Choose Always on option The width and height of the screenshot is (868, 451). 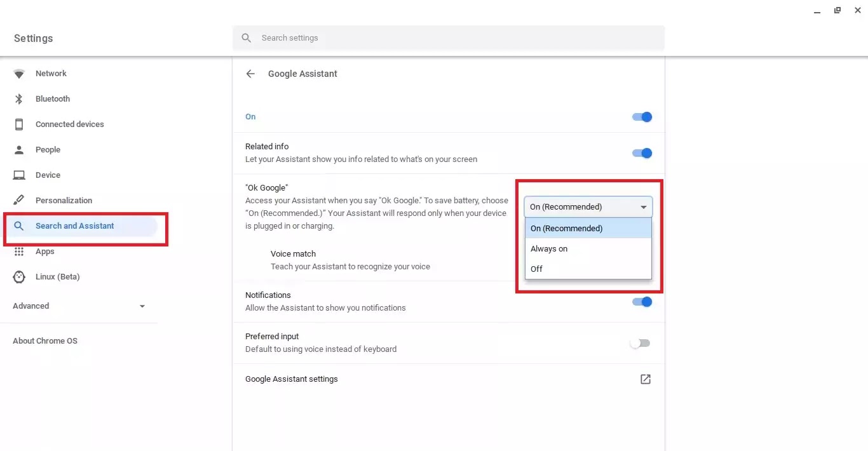588,249
